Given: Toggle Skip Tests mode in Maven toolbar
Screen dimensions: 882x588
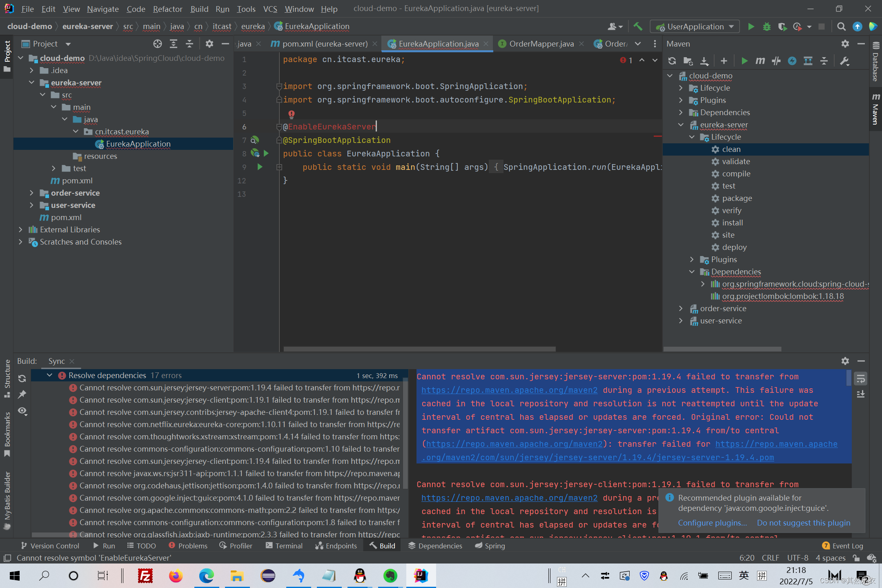Looking at the screenshot, I should tap(792, 61).
